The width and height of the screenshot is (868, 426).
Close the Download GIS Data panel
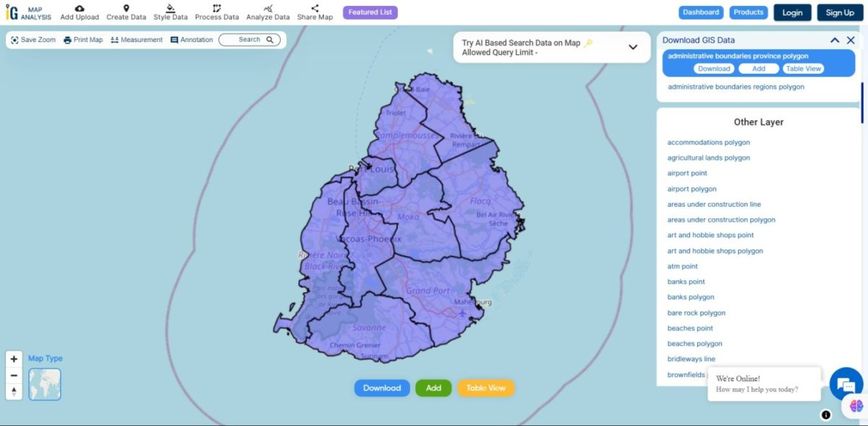click(x=851, y=41)
